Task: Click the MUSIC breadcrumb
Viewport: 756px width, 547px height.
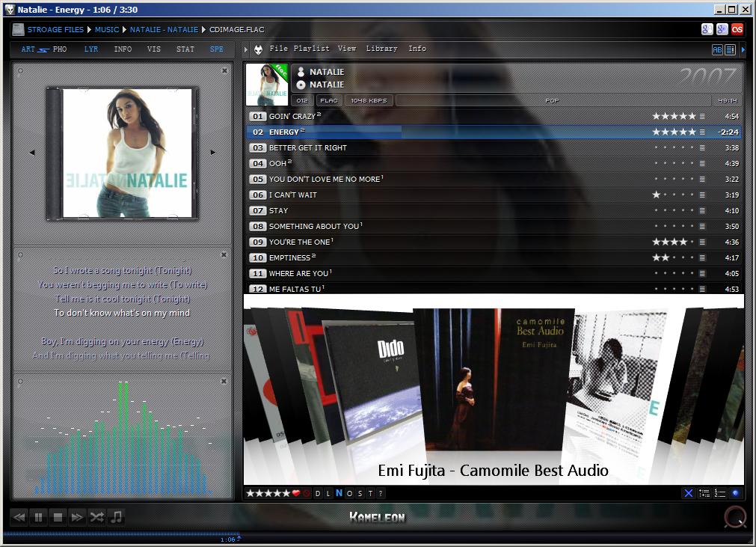Action: (106, 29)
